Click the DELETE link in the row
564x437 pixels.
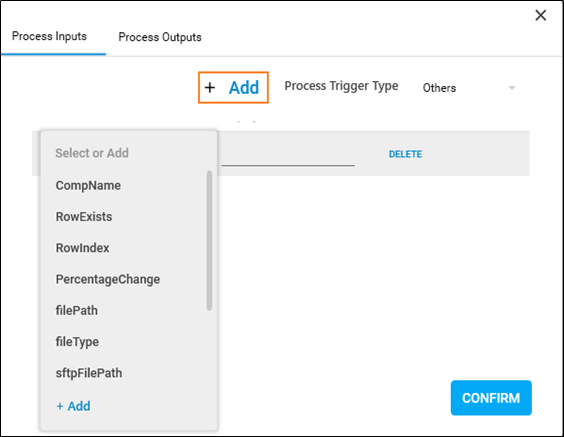point(405,154)
